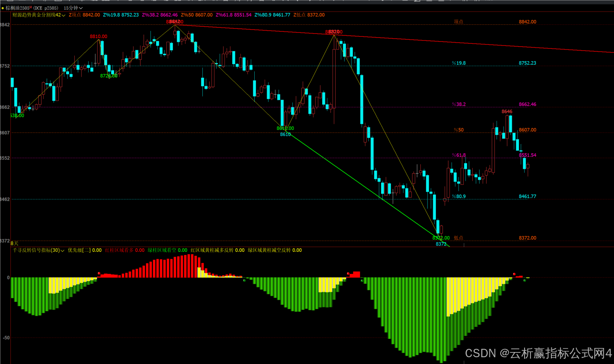Click the (DCE p2505) contract code
This screenshot has width=614, height=364.
point(46,8)
